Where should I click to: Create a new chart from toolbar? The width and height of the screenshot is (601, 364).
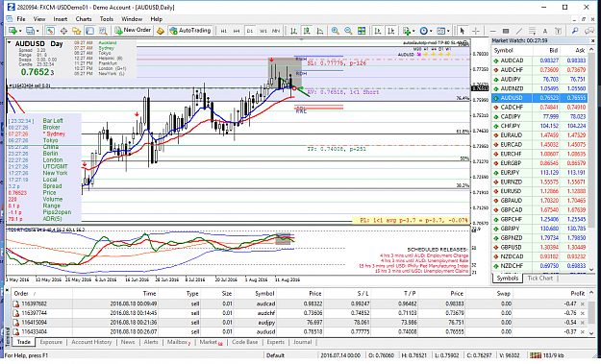coord(13,31)
